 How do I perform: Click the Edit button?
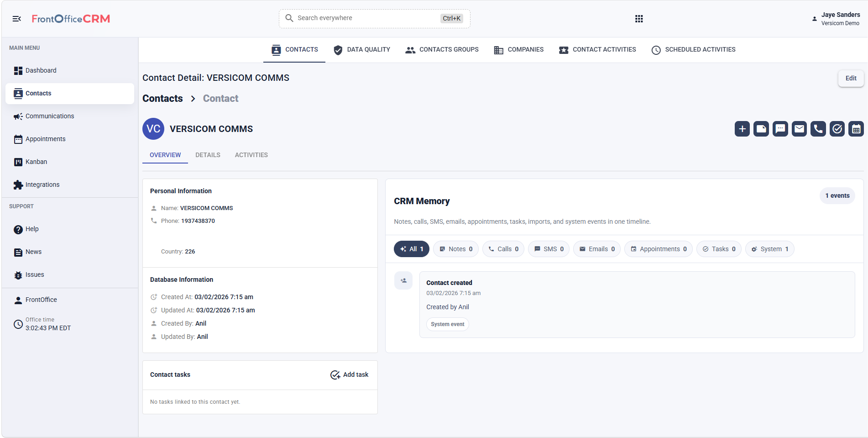click(851, 78)
